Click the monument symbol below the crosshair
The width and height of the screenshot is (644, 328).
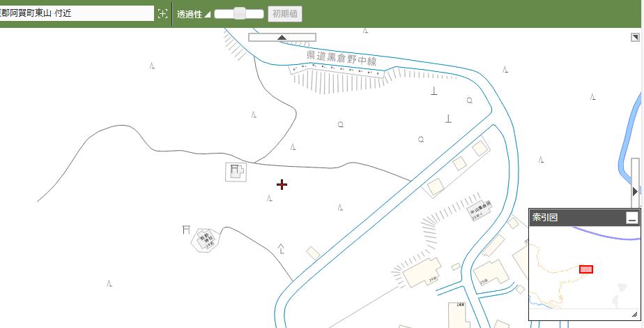point(281,248)
